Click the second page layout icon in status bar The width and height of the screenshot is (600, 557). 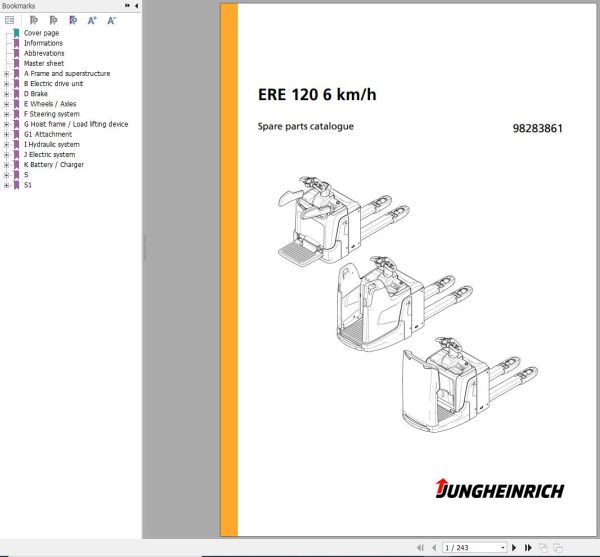[558, 548]
